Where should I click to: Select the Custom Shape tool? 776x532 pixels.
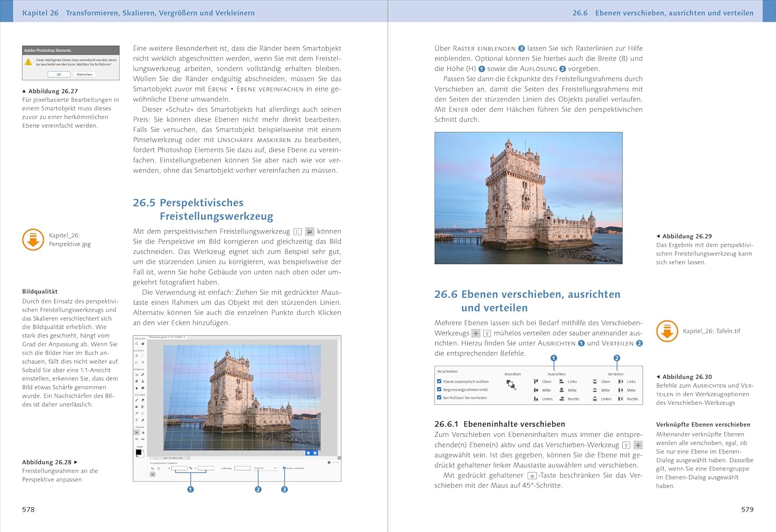143,414
